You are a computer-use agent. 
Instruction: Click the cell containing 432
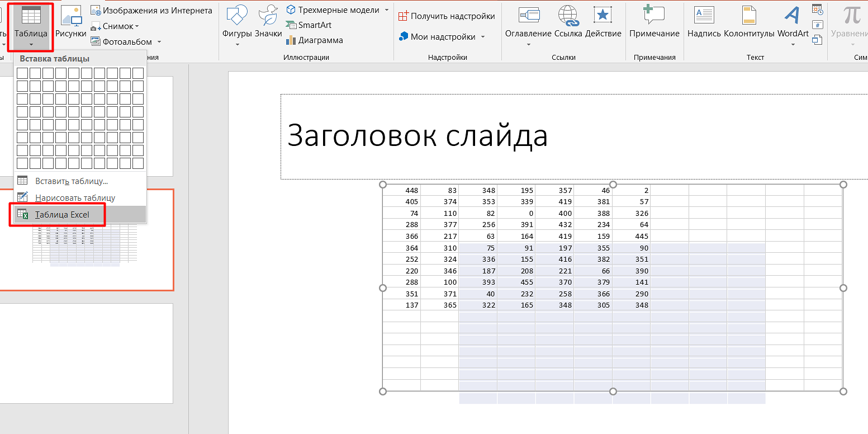coord(554,225)
